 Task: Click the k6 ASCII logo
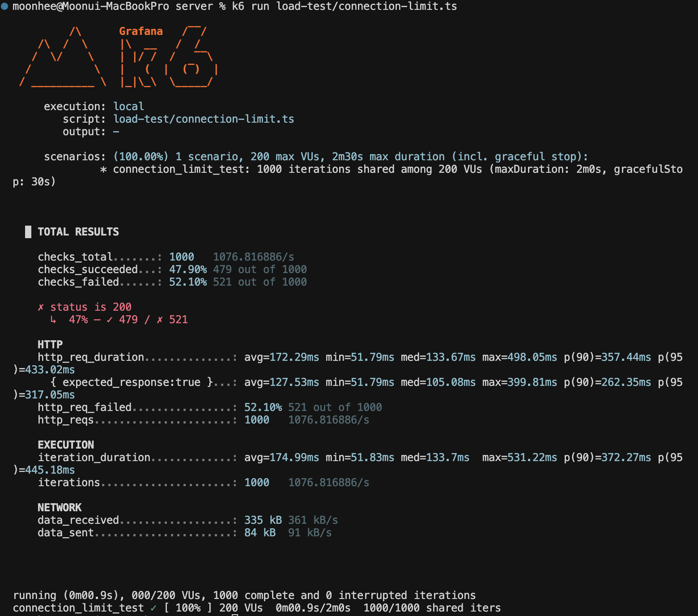pyautogui.click(x=119, y=57)
